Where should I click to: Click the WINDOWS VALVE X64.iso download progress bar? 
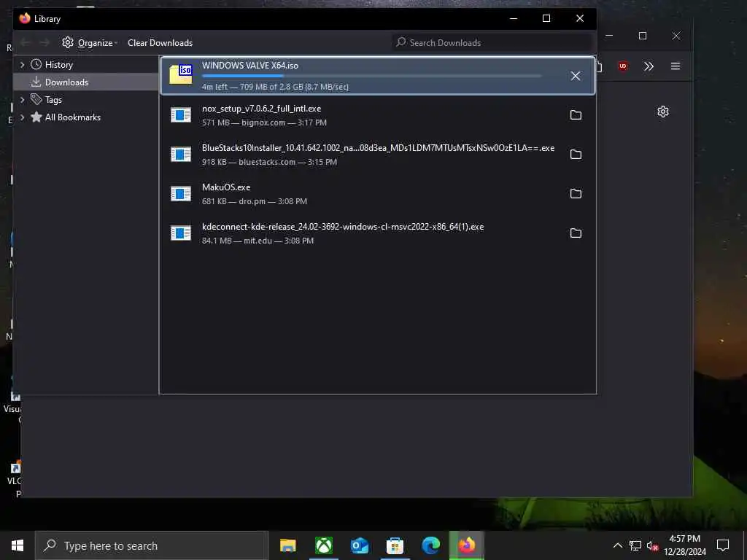371,76
